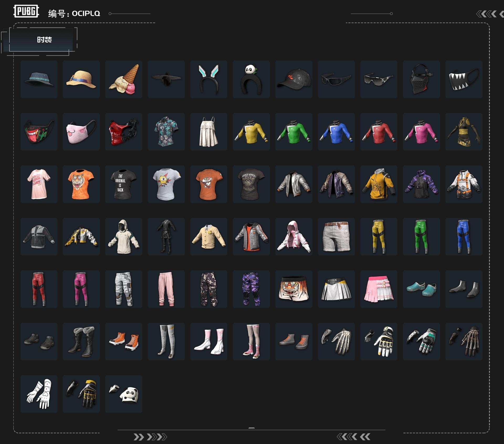The height and width of the screenshot is (444, 504).
Task: Select the yellow long-sleeve jersey
Action: [251, 132]
